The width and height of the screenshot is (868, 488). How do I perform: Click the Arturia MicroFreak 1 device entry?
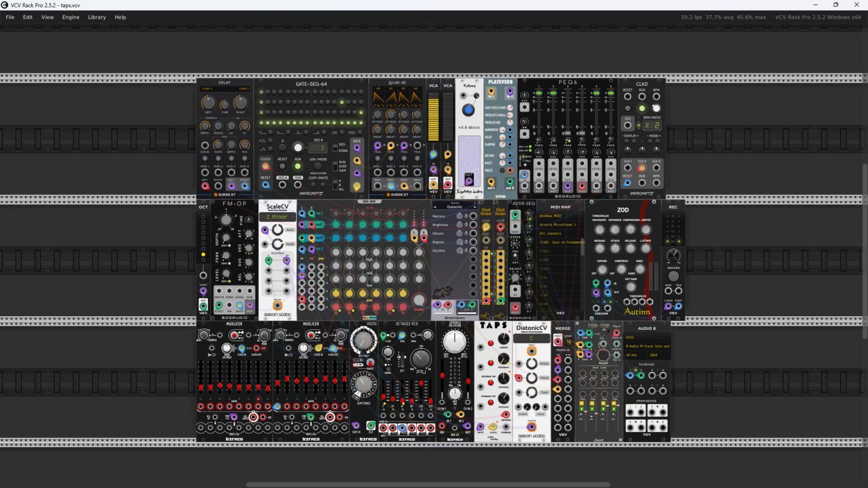560,225
